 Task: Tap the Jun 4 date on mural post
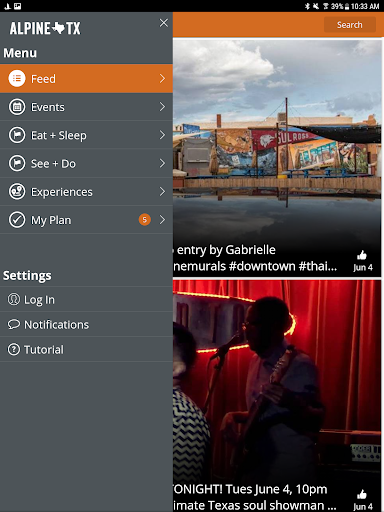point(363,267)
